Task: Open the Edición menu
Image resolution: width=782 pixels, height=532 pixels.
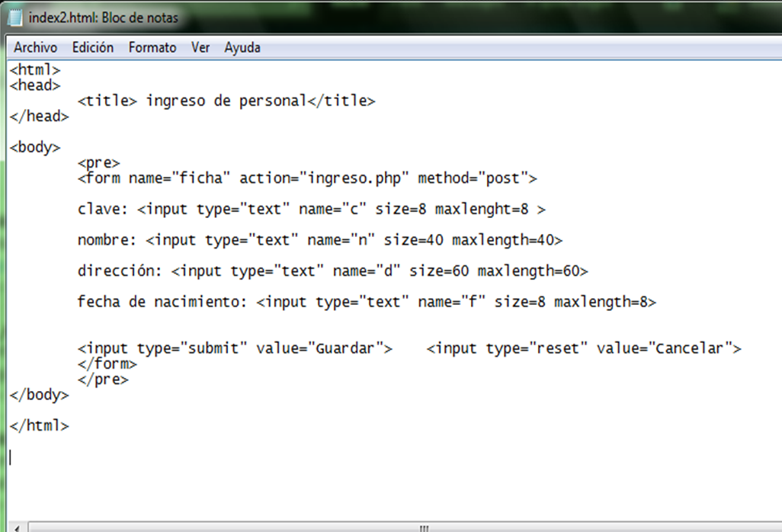Action: (x=93, y=47)
